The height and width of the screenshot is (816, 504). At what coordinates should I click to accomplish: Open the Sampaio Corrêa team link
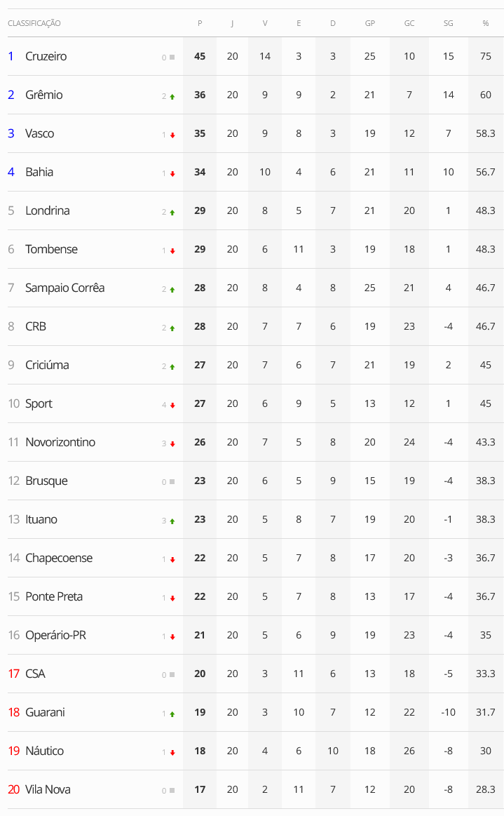[64, 288]
